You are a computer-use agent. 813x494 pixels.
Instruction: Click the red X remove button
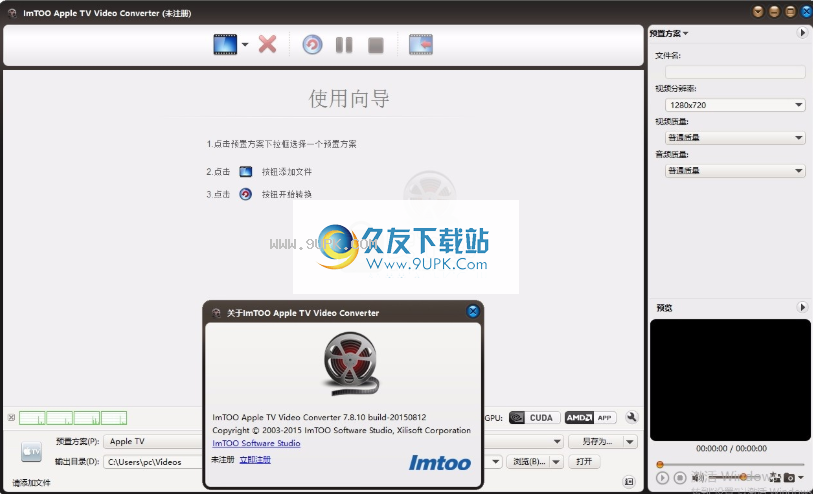pos(268,45)
